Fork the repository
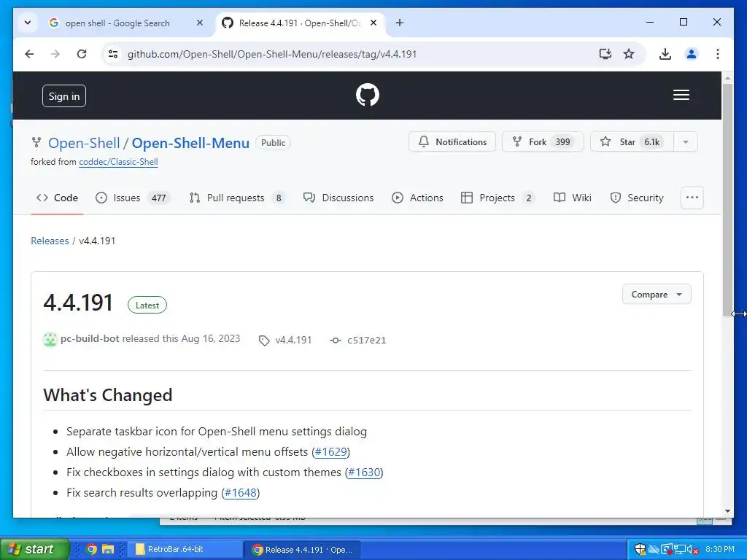 pos(543,142)
